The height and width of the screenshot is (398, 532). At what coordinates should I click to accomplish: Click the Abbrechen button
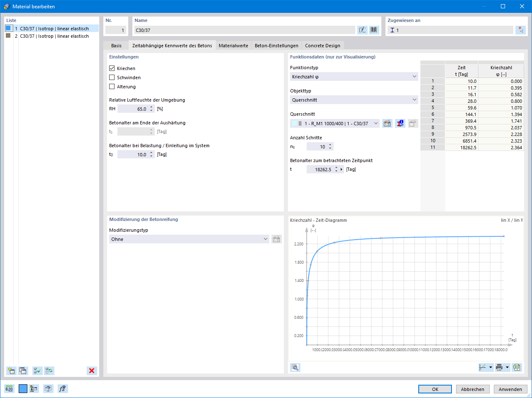click(x=473, y=389)
